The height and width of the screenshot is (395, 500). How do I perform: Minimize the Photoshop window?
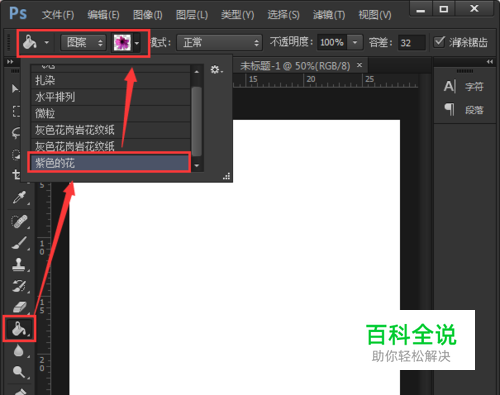[x=421, y=9]
